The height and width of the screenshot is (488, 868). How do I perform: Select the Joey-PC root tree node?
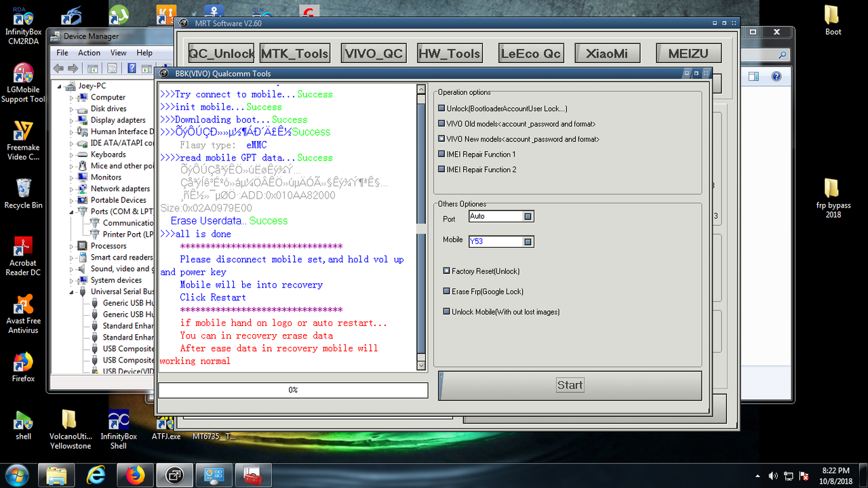pos(92,86)
